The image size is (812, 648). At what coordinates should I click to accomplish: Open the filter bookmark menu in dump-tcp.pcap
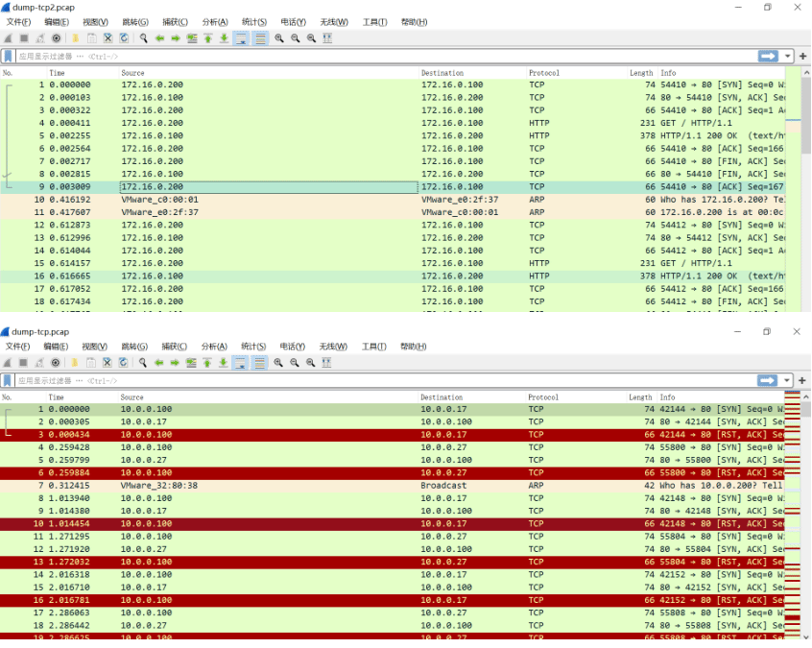[x=8, y=381]
